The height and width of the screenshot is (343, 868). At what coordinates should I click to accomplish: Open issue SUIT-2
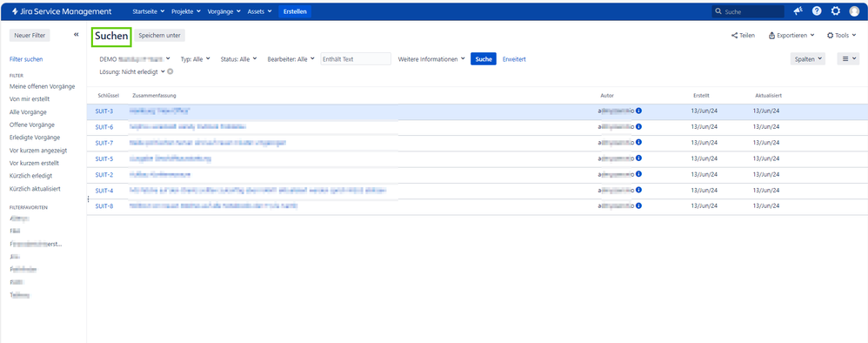click(x=104, y=175)
